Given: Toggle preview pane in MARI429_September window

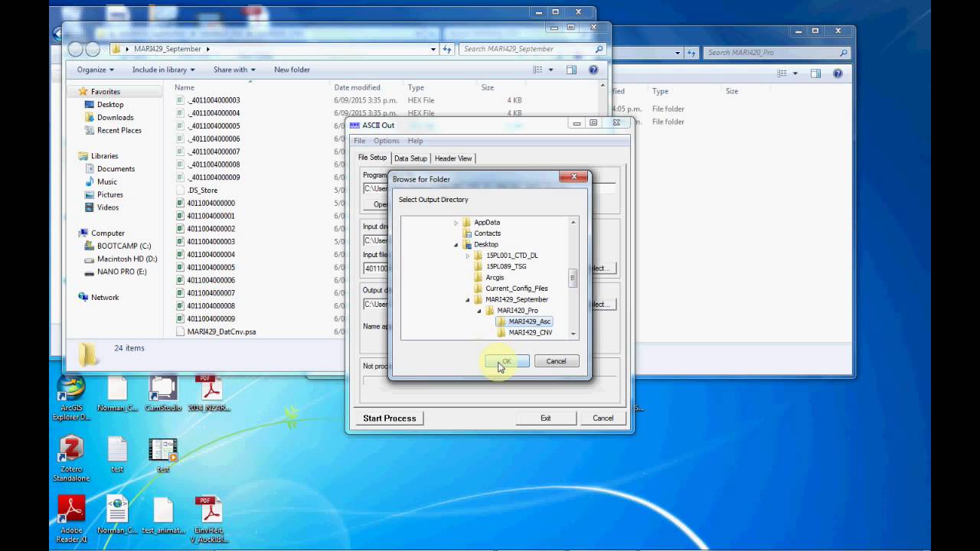Looking at the screenshot, I should pos(571,70).
